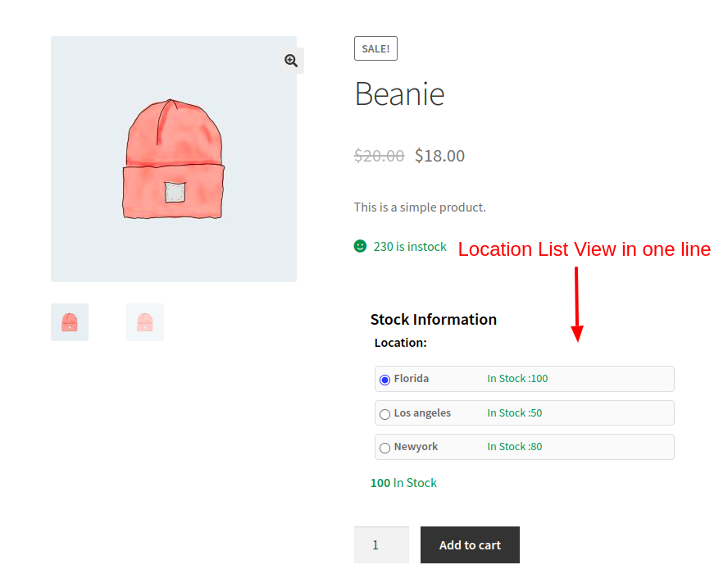
Task: Click the Add to cart button
Action: (469, 544)
